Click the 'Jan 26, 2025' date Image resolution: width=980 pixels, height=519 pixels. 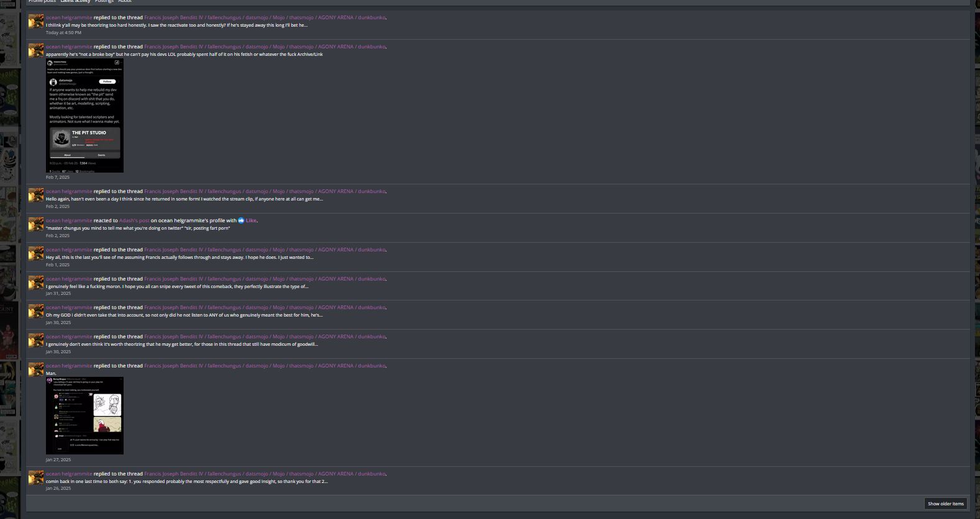(x=58, y=488)
